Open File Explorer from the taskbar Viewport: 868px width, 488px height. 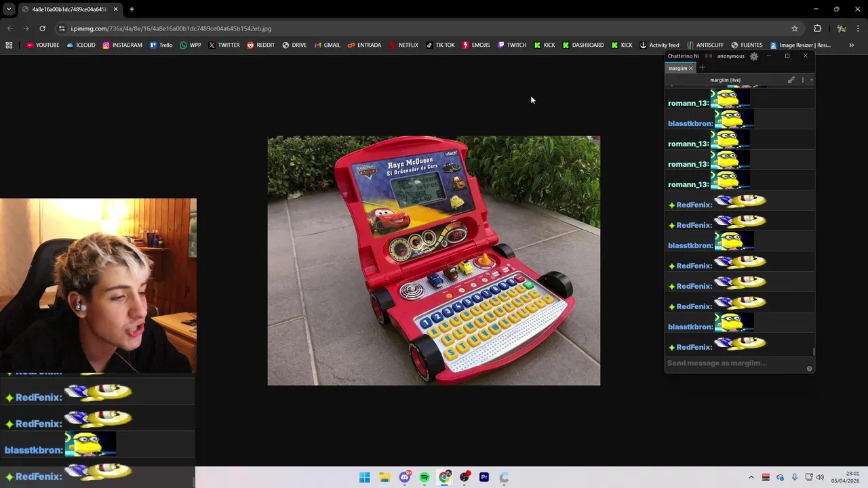click(384, 477)
